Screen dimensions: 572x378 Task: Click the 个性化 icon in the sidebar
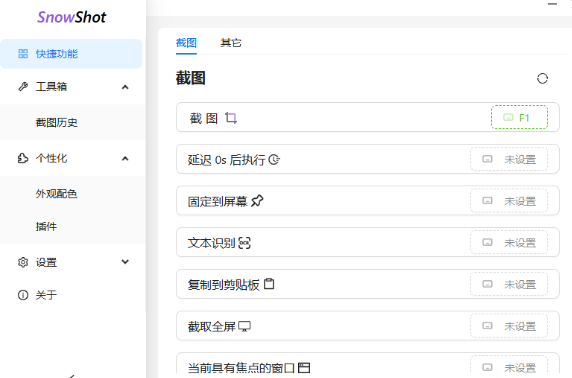pyautogui.click(x=23, y=158)
